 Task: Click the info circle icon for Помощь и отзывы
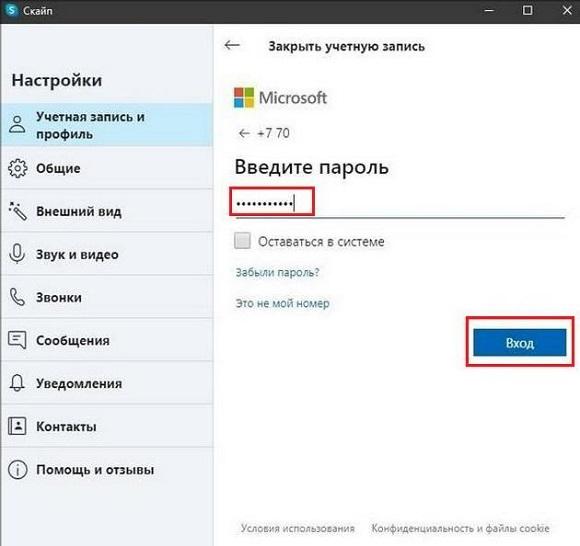[17, 469]
